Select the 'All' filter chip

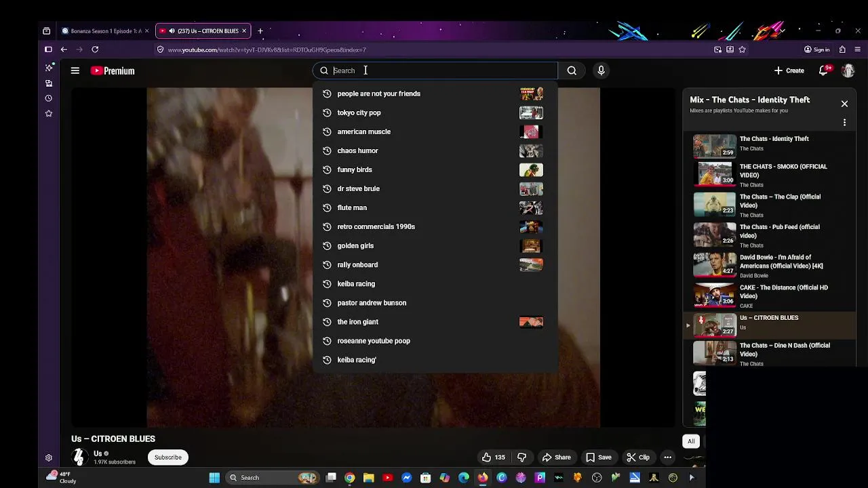click(691, 442)
